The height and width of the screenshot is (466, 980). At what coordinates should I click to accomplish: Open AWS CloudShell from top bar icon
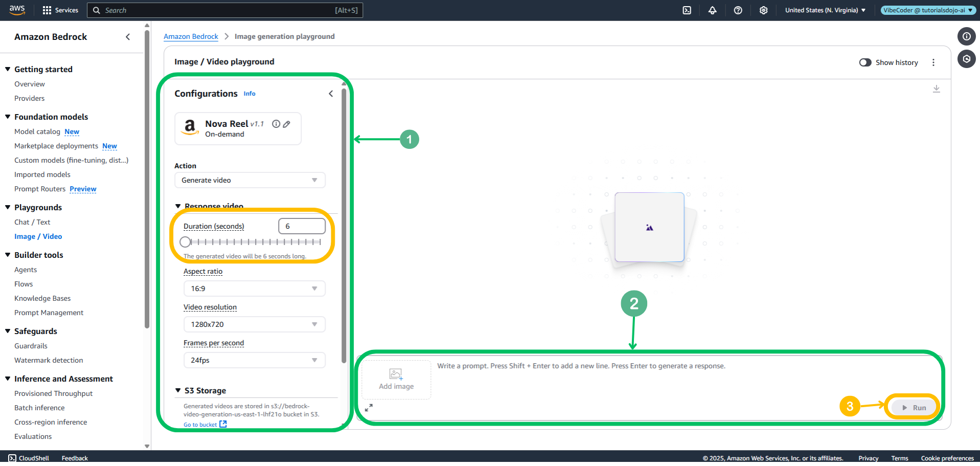pyautogui.click(x=687, y=10)
